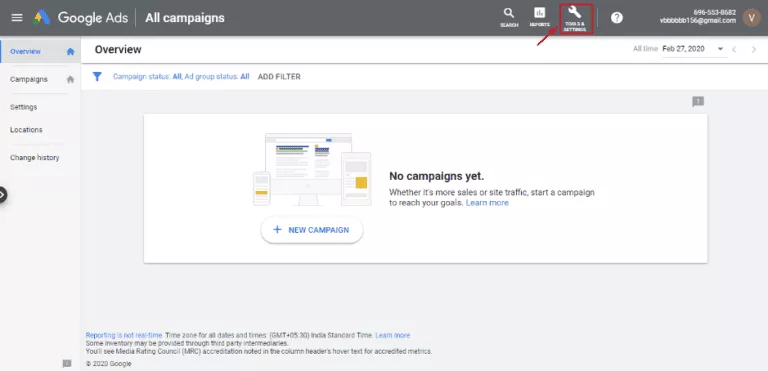
Task: Open feedback icon above campaigns card
Action: [x=698, y=101]
